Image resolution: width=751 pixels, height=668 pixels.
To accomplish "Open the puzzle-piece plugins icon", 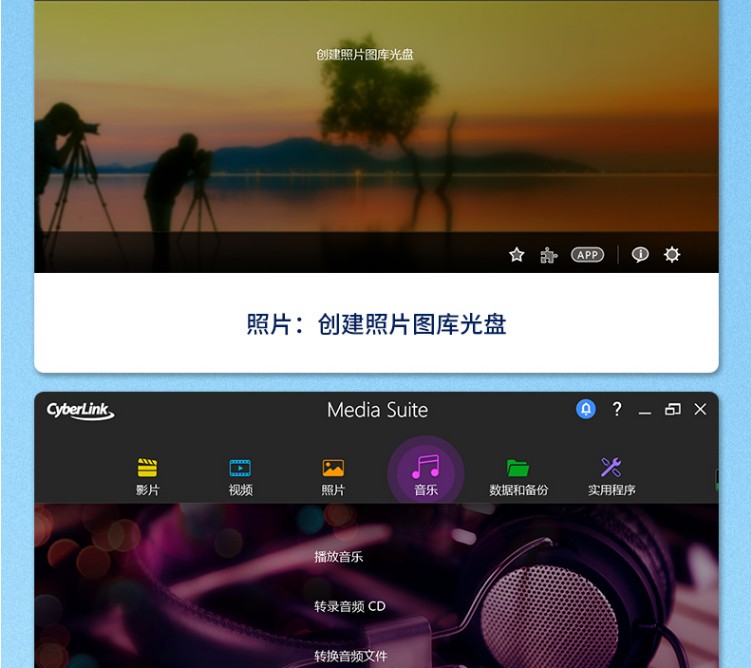I will point(548,255).
